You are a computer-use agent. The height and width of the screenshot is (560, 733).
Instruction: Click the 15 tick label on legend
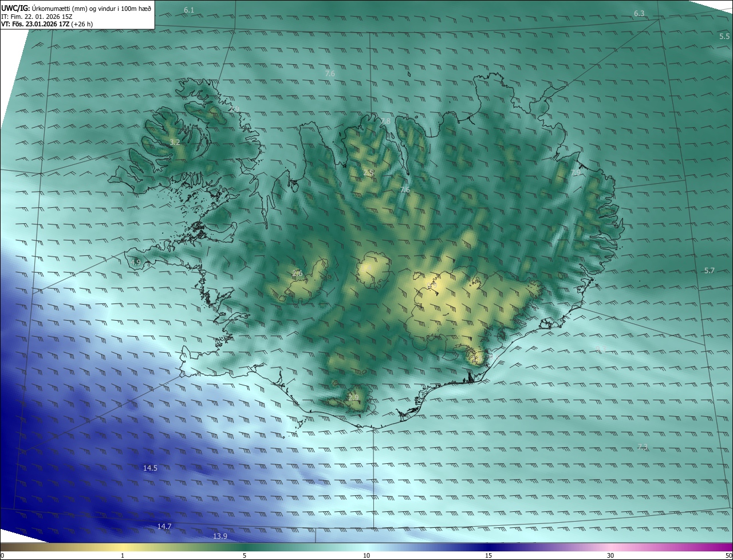pos(488,555)
